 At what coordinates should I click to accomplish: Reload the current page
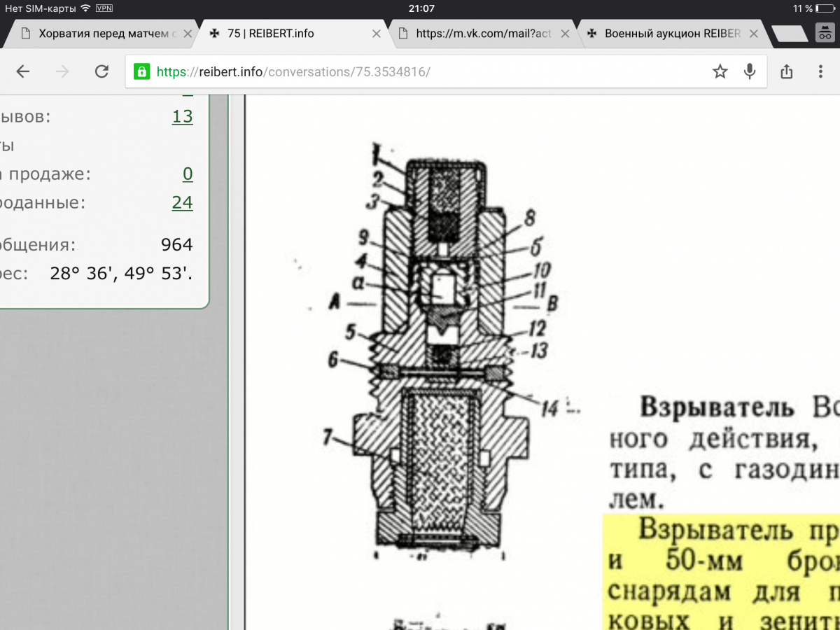coord(102,71)
